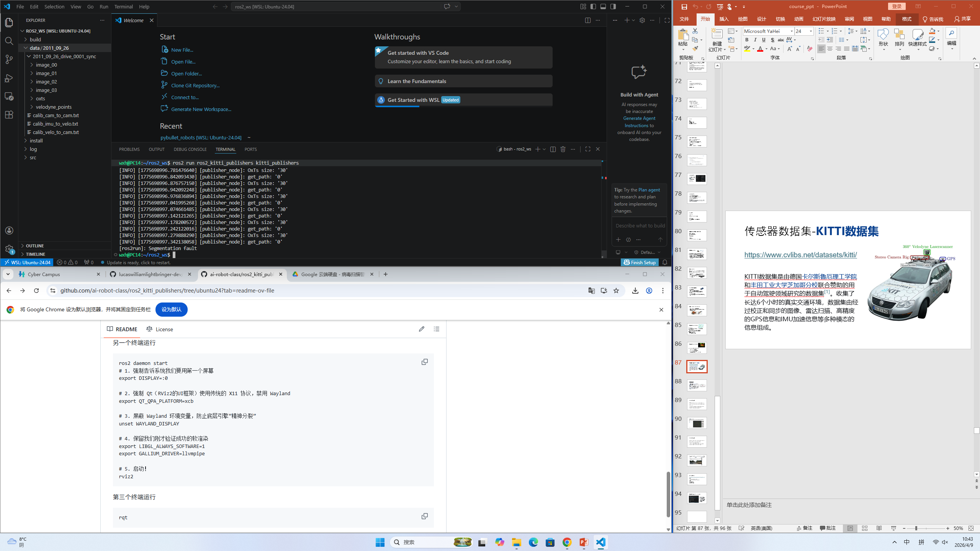Click WSL: Ubuntu-24.04 remote indicator
Screen dimensions: 980x551
[x=27, y=262]
